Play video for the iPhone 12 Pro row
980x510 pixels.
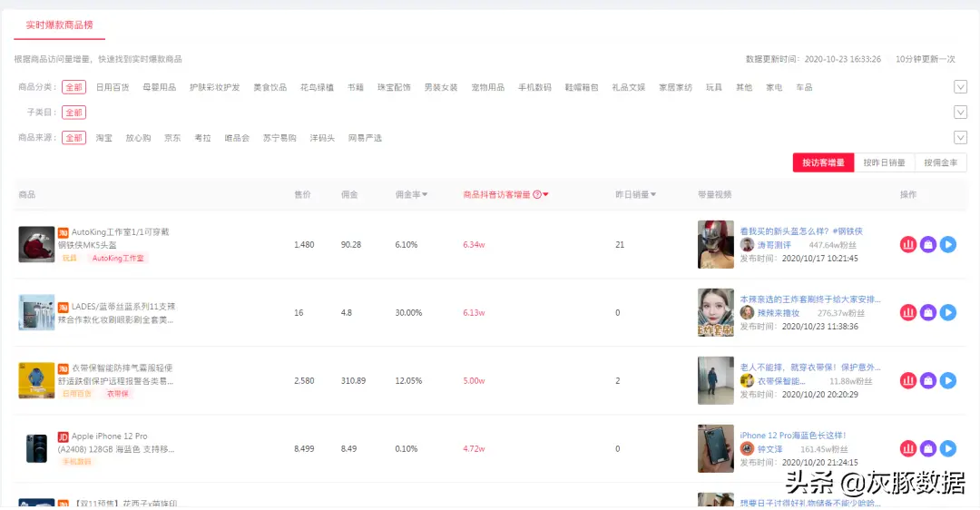click(948, 448)
